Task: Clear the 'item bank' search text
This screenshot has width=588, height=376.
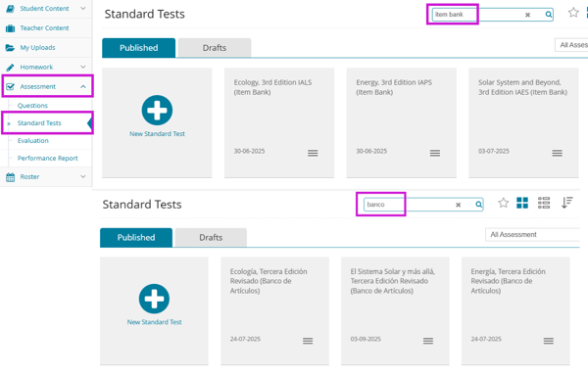Action: [527, 15]
